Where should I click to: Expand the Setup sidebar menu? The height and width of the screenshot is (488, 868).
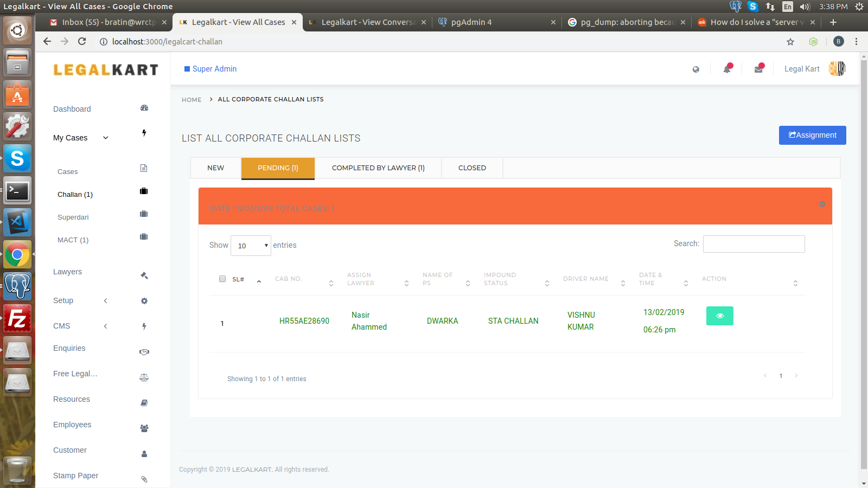(80, 300)
